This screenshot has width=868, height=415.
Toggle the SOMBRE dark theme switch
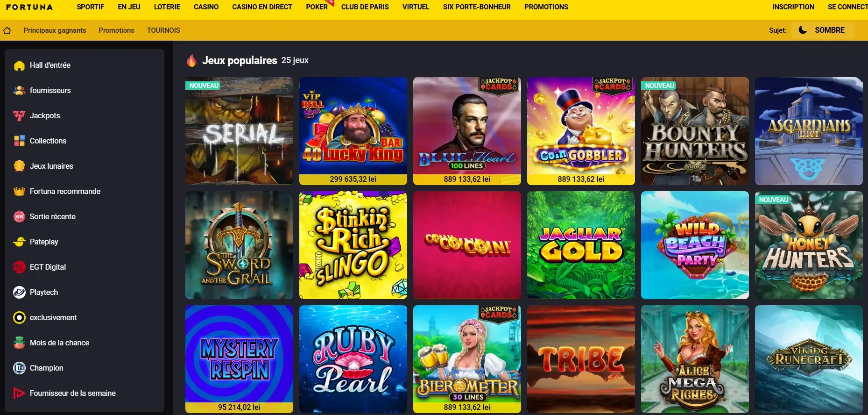823,30
